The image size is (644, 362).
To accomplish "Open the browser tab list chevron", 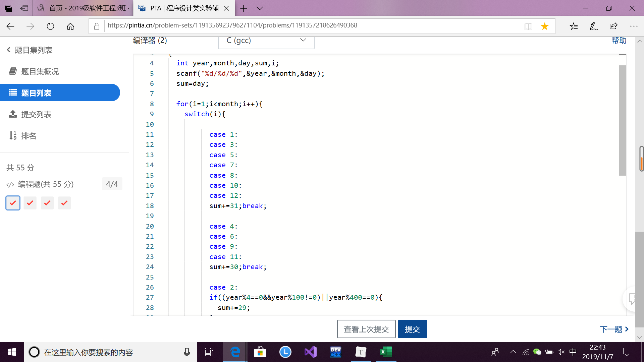I will (x=260, y=8).
